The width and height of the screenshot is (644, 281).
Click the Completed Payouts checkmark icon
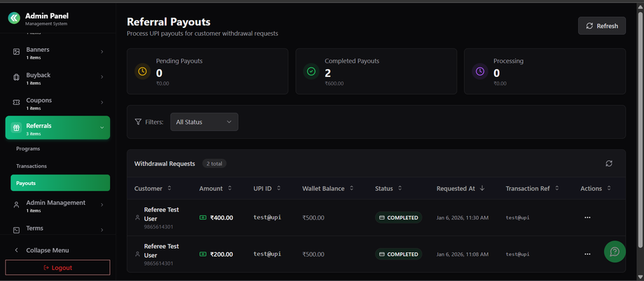pos(311,71)
